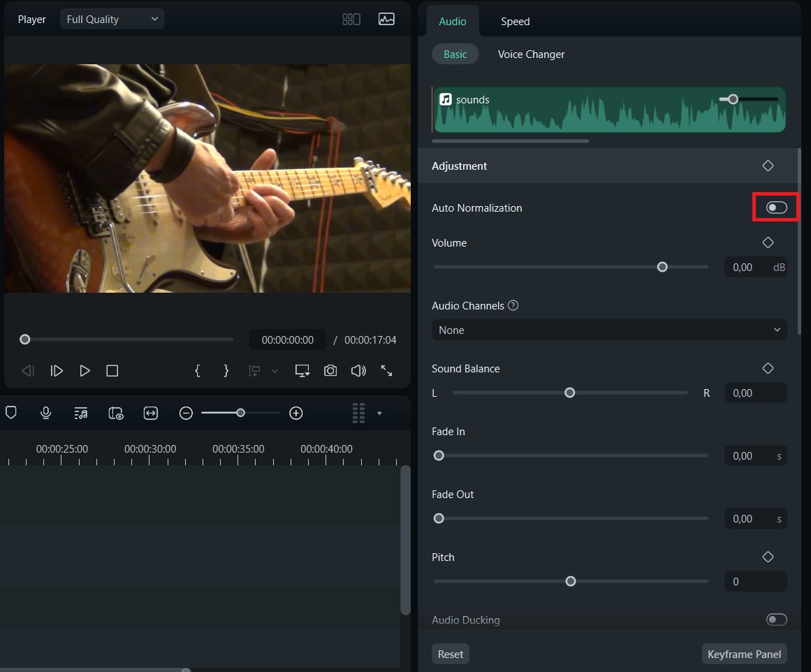Click the Sound Balance value field
The height and width of the screenshot is (672, 811).
tap(756, 393)
